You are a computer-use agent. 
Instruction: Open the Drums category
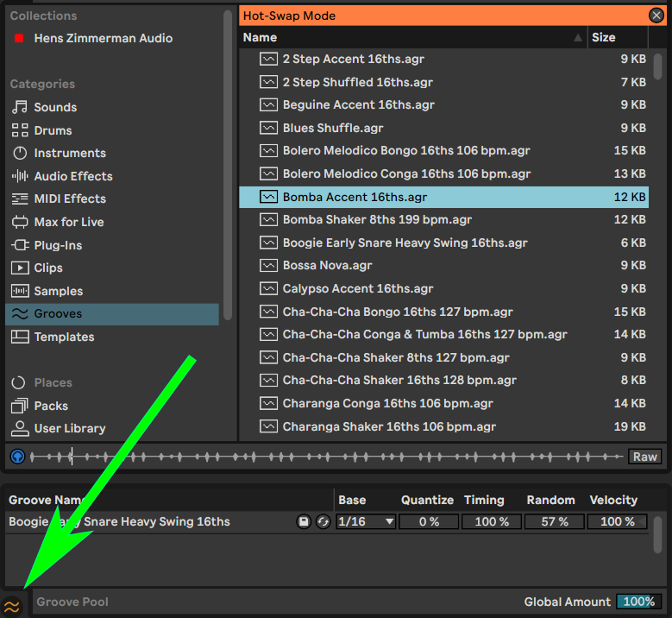pyautogui.click(x=53, y=130)
